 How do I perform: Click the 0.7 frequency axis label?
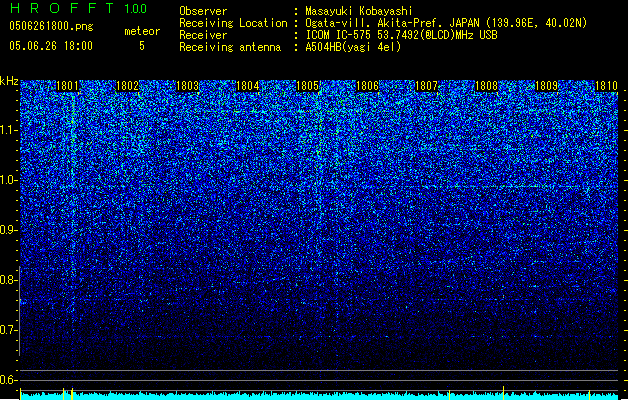click(9, 330)
